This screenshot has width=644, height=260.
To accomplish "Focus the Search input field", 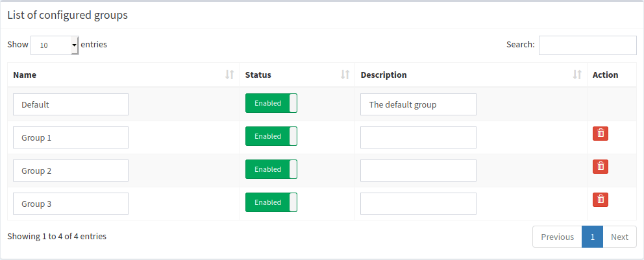I will click(x=588, y=45).
